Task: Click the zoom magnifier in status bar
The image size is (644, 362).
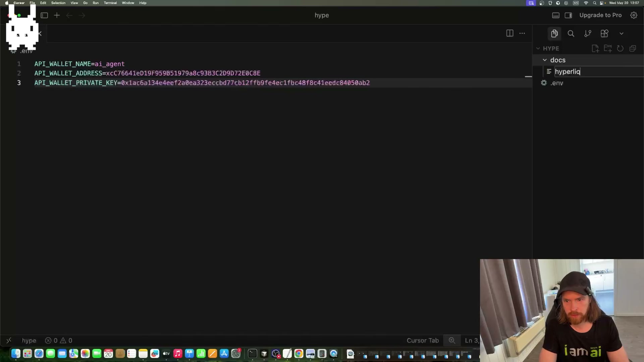Action: (x=452, y=341)
